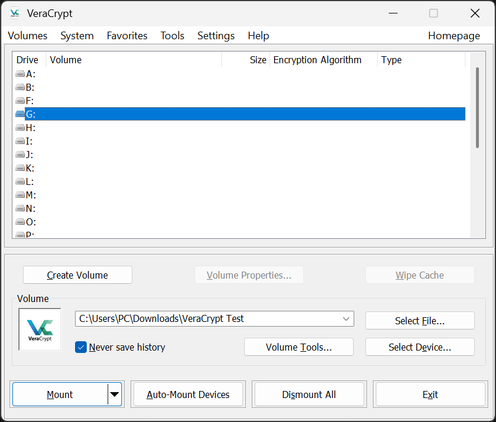Select the K: drive letter text
This screenshot has width=496, height=422.
(30, 168)
